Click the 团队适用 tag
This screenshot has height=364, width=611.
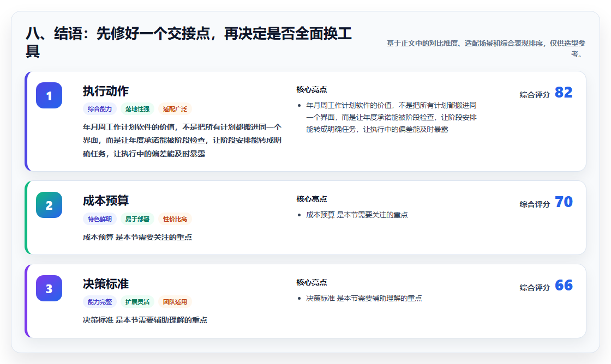175,302
